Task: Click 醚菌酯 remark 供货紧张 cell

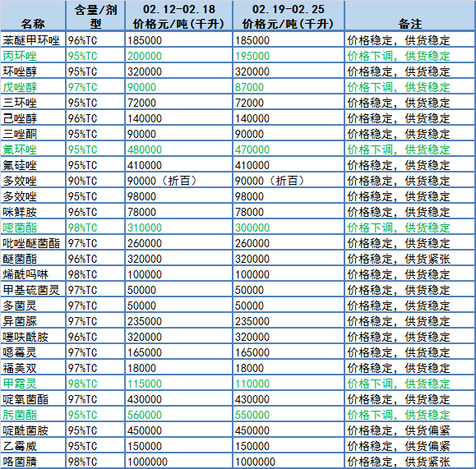Action: pyautogui.click(x=410, y=259)
